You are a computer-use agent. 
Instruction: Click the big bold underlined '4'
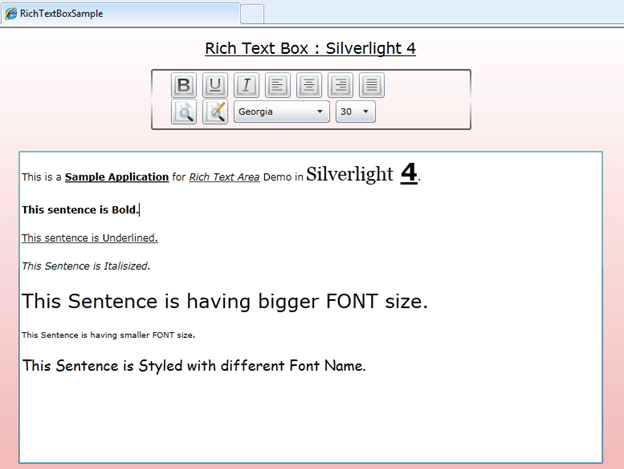pyautogui.click(x=409, y=173)
